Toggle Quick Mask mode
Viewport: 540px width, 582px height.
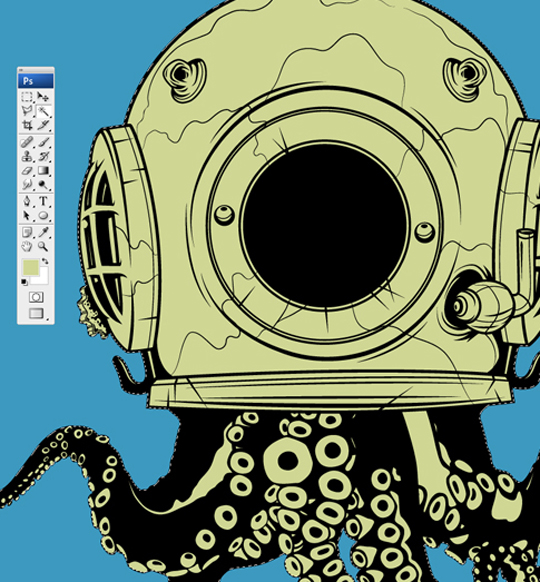coord(36,297)
